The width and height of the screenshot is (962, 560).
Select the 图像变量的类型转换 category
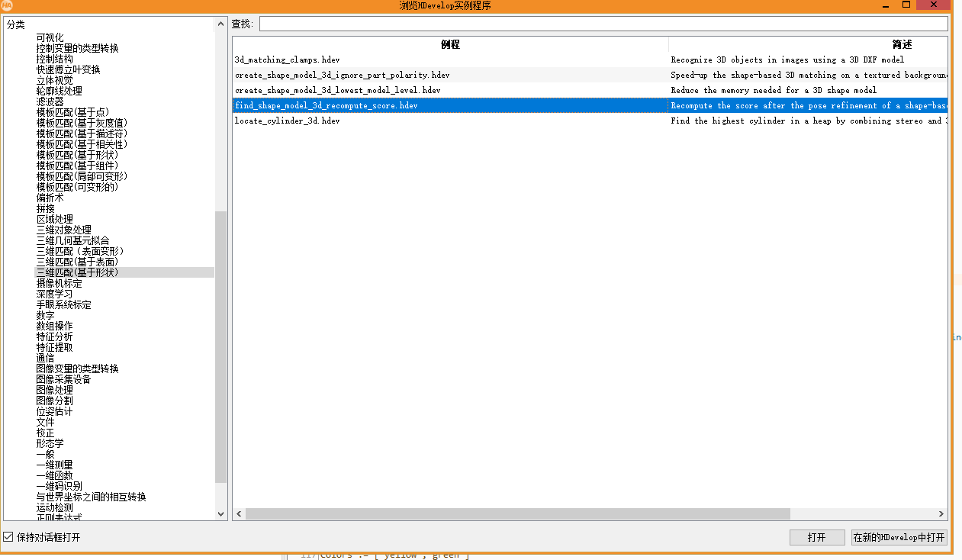(77, 369)
